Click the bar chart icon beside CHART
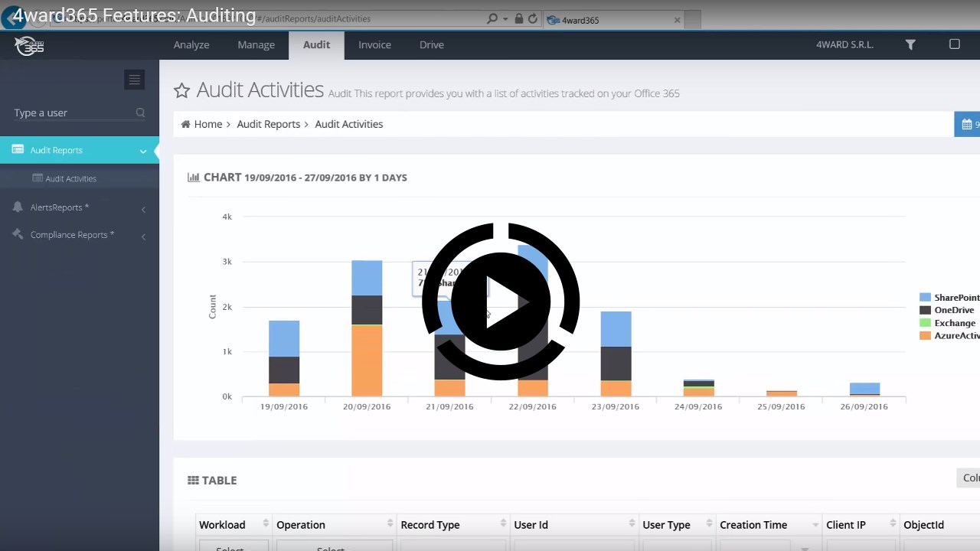This screenshot has height=551, width=980. point(194,178)
